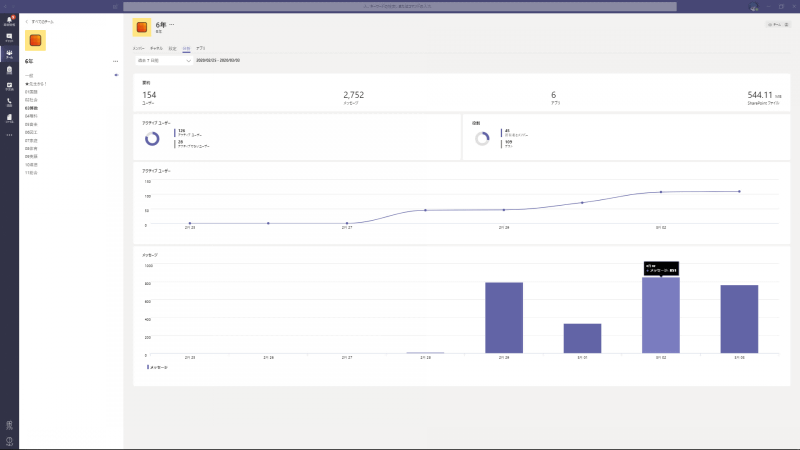Expand the date range period dropdown
The image size is (800, 450).
pos(162,60)
